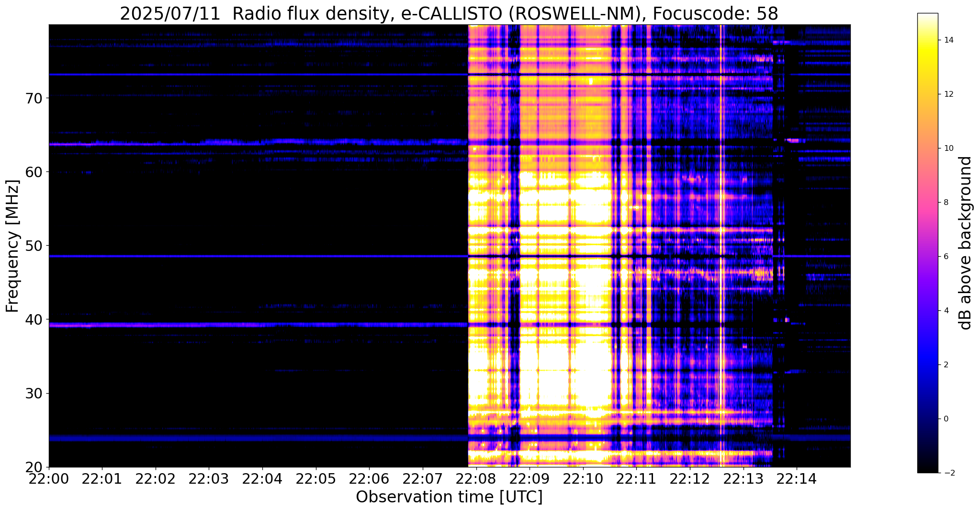980x511 pixels.
Task: Click the colorbar tick label 0
Action: click(x=945, y=419)
